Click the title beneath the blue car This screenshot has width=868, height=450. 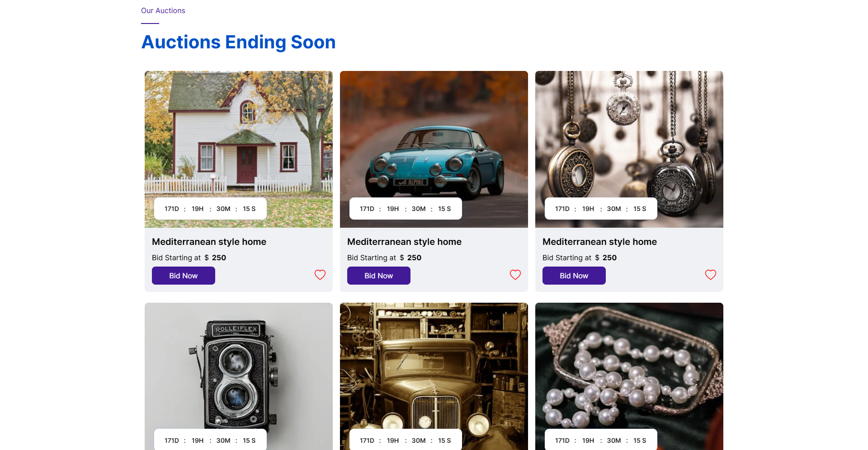404,242
